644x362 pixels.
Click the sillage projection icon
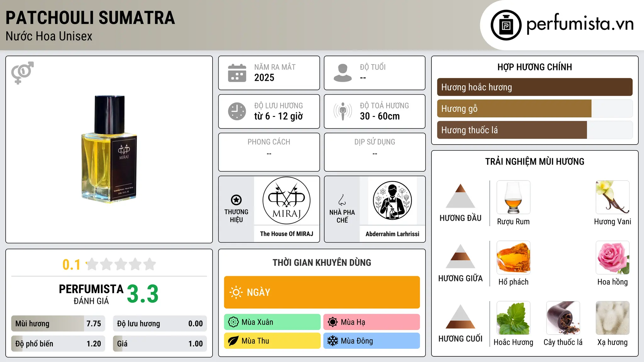[343, 111]
